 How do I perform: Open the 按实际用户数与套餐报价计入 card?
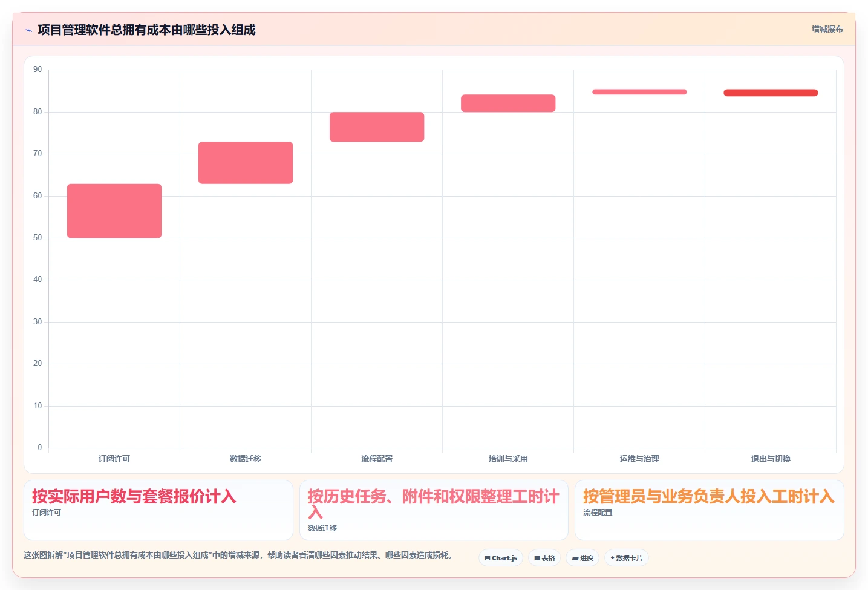tap(158, 510)
